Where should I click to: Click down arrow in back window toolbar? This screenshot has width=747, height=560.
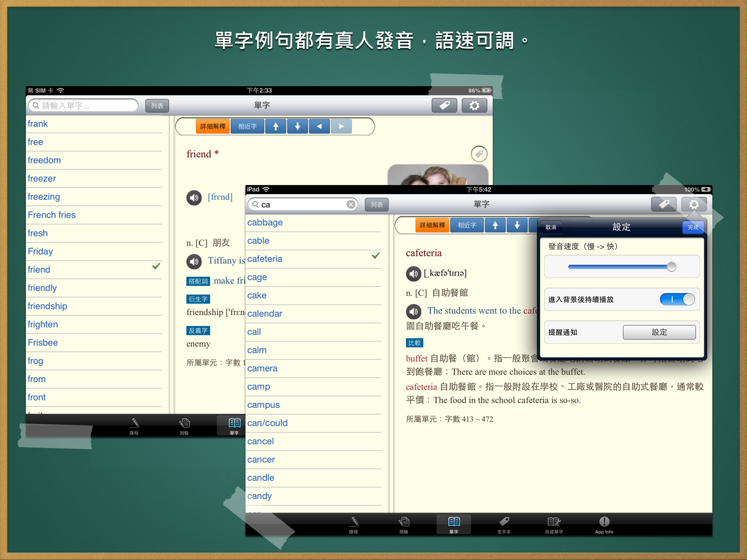[297, 126]
